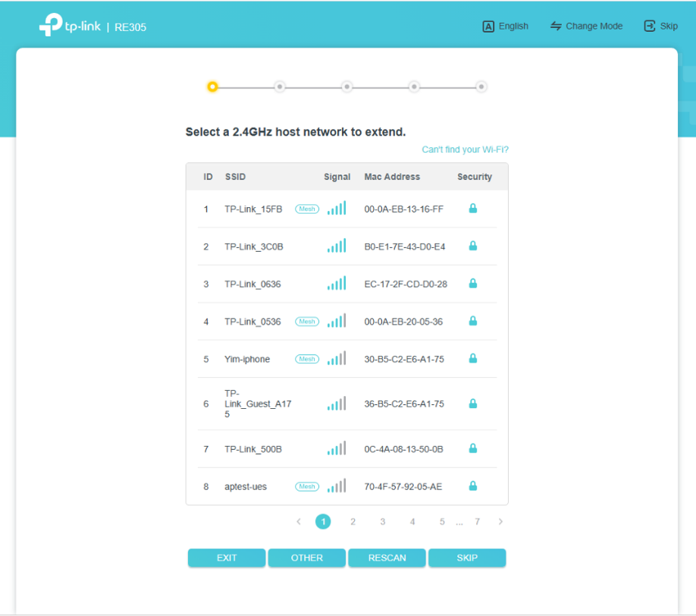This screenshot has width=696, height=616.
Task: Click signal bars icon for TP-Link_0636
Action: [x=337, y=284]
